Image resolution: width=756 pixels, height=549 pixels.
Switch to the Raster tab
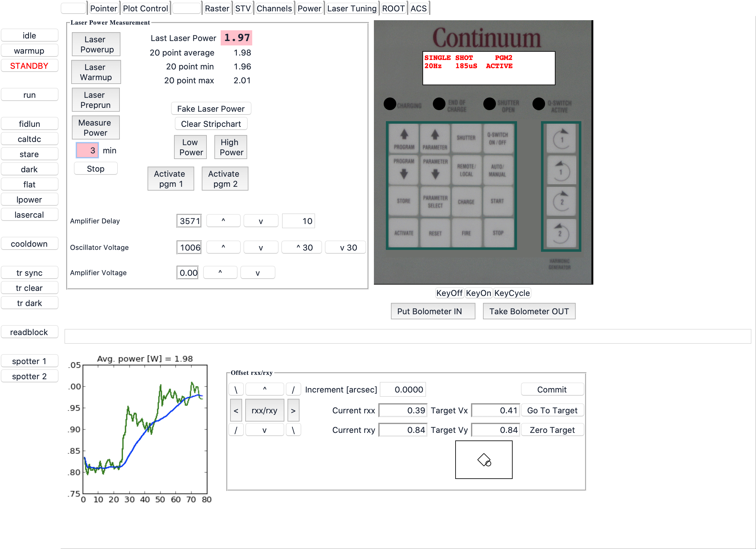[217, 8]
